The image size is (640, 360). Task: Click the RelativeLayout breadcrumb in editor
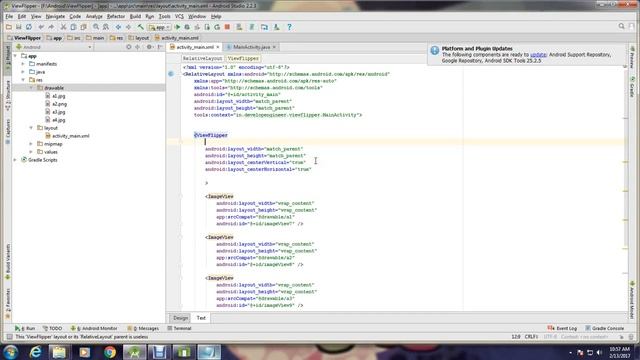tap(202, 58)
